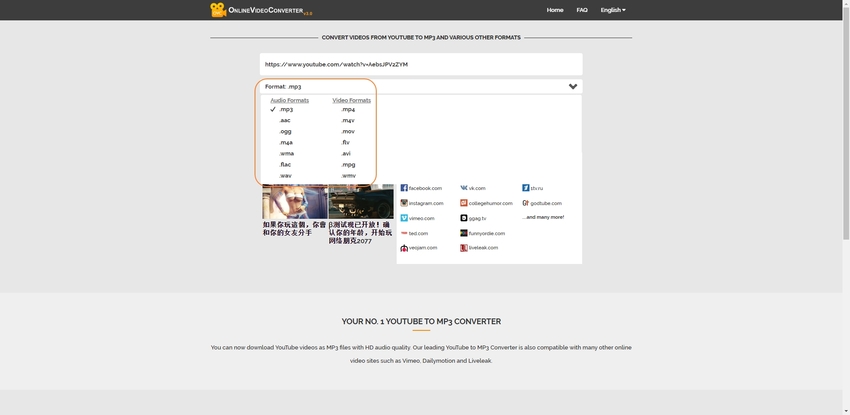This screenshot has width=850, height=415.
Task: Select the .wav audio format
Action: (285, 176)
